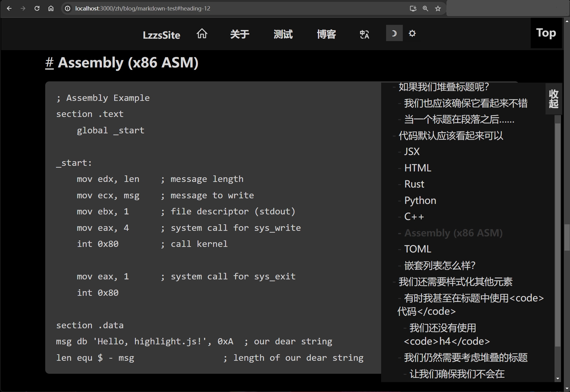570x392 pixels.
Task: Open the browser home page icon
Action: [51, 8]
